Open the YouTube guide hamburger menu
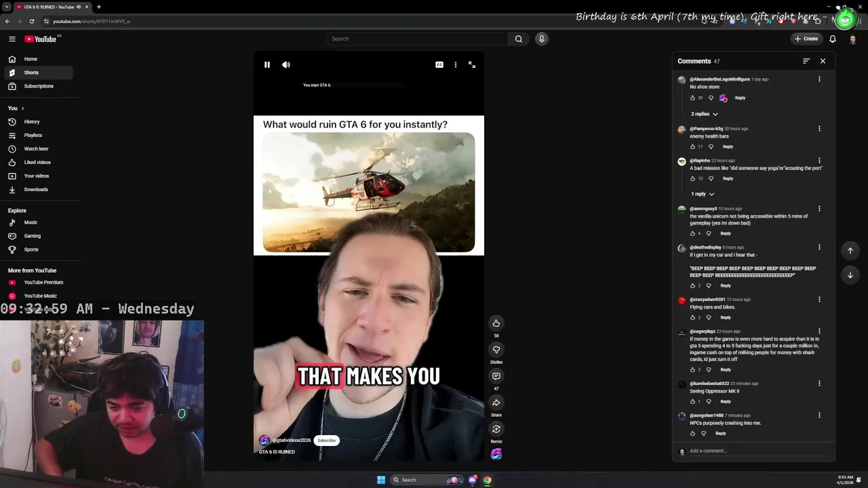Screen dimensions: 868x488 12,39
